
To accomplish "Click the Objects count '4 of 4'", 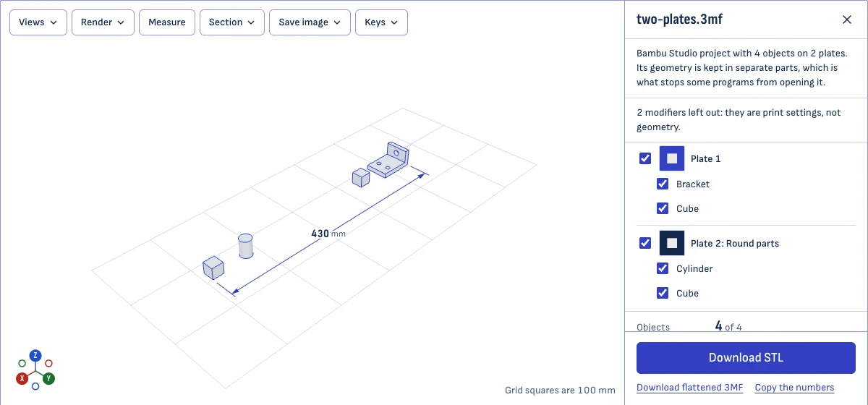I will click(728, 326).
